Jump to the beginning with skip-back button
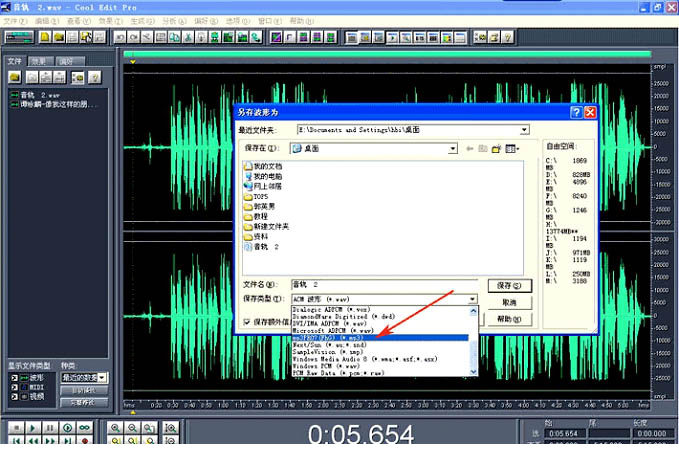The width and height of the screenshot is (679, 461). [x=16, y=440]
